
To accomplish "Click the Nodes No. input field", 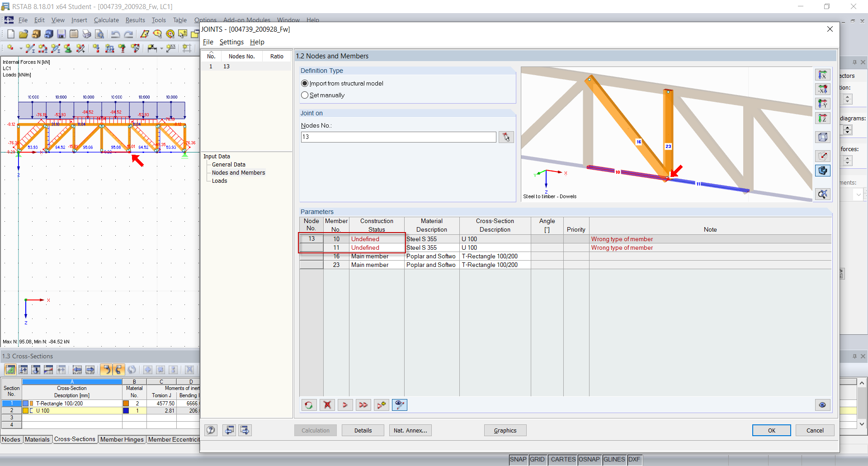I will pyautogui.click(x=398, y=137).
